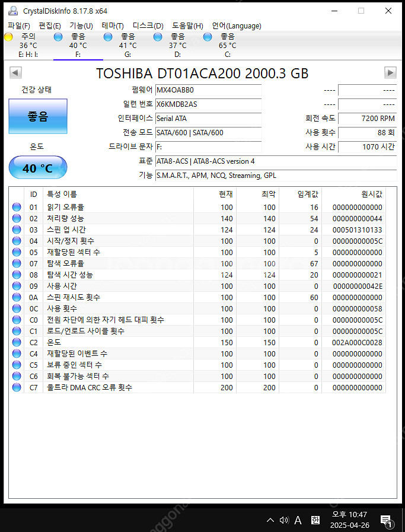Open the 파일(F) menu
405x532 pixels.
click(x=18, y=26)
